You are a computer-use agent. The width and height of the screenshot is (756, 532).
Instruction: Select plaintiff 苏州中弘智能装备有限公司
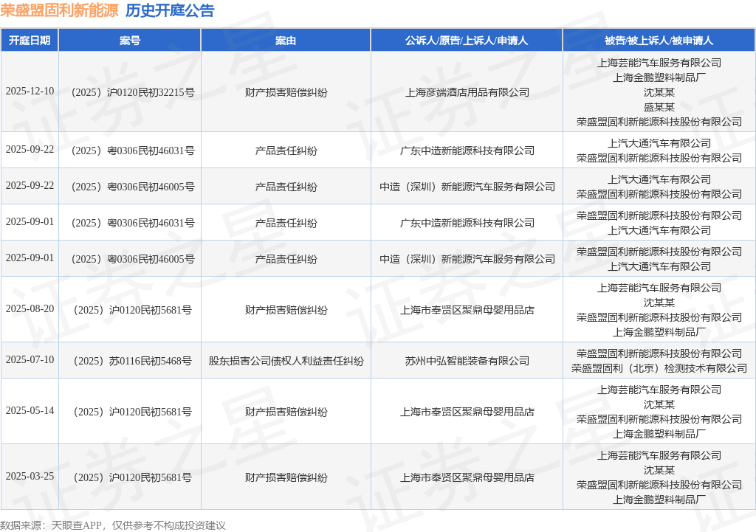point(467,361)
